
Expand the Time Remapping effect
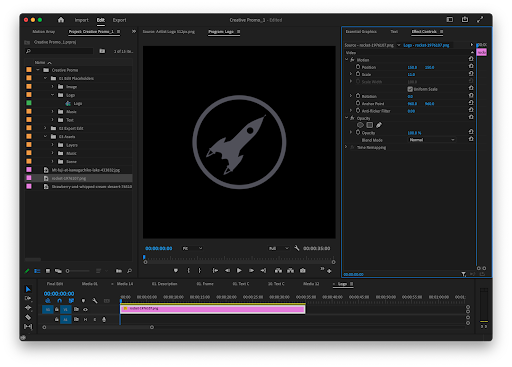coord(347,147)
